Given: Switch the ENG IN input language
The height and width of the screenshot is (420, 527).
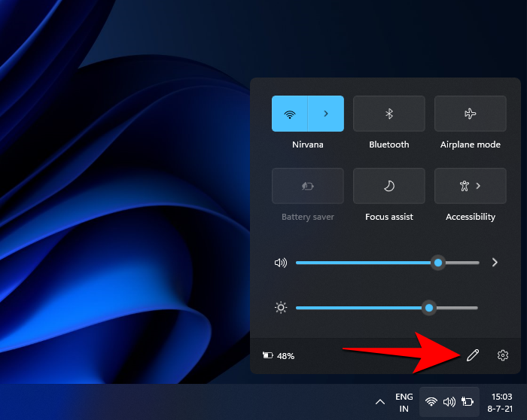Looking at the screenshot, I should (404, 403).
